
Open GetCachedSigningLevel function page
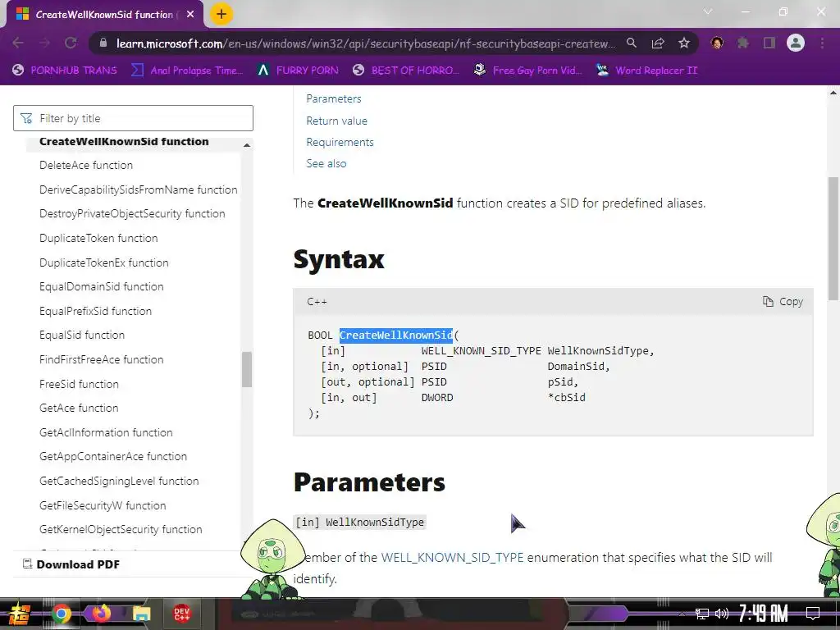[119, 481]
